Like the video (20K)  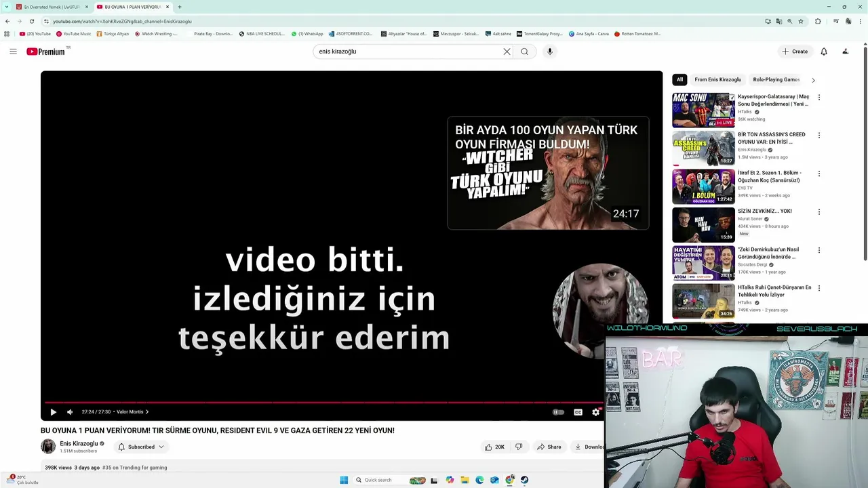[x=494, y=447]
